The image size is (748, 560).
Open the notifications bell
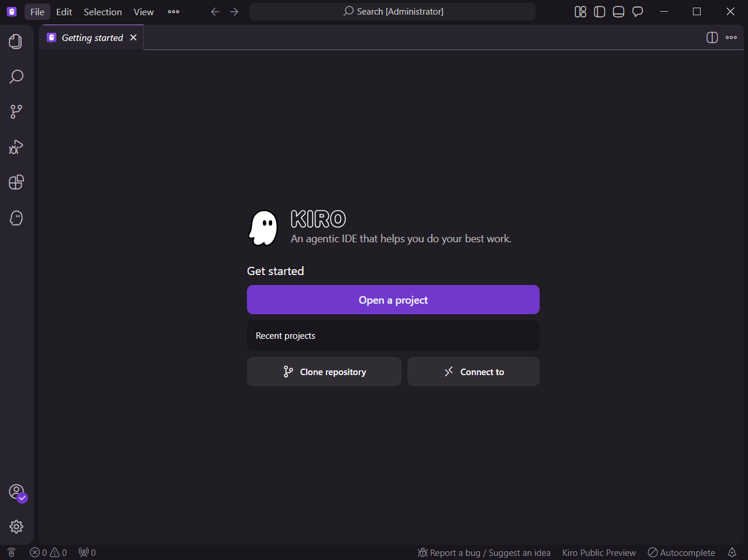click(732, 552)
